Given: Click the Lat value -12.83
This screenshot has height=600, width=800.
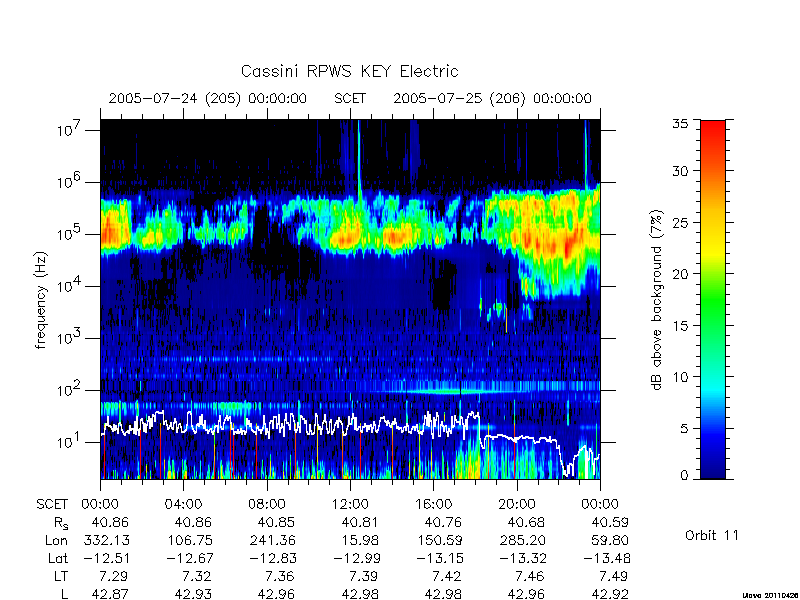Looking at the screenshot, I should (272, 559).
